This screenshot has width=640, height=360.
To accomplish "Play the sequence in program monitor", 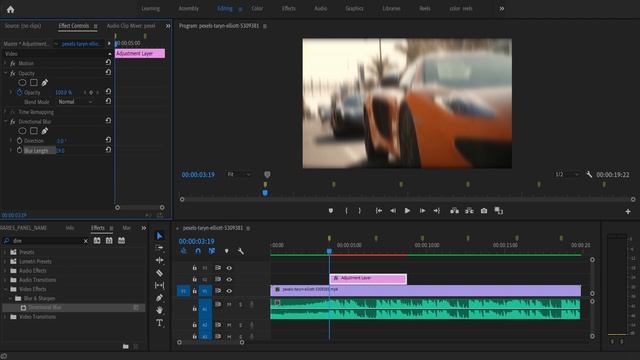I will pos(407,211).
